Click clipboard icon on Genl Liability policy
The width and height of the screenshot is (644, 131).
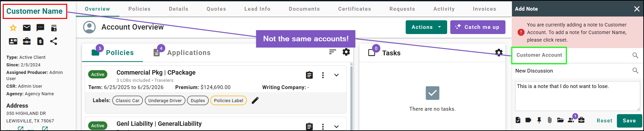coord(309,127)
